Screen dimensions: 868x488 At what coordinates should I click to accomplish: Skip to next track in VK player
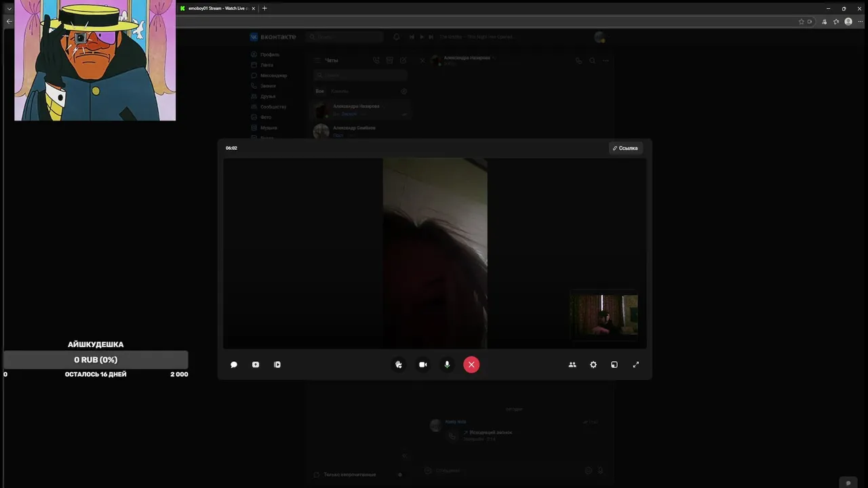tap(431, 37)
